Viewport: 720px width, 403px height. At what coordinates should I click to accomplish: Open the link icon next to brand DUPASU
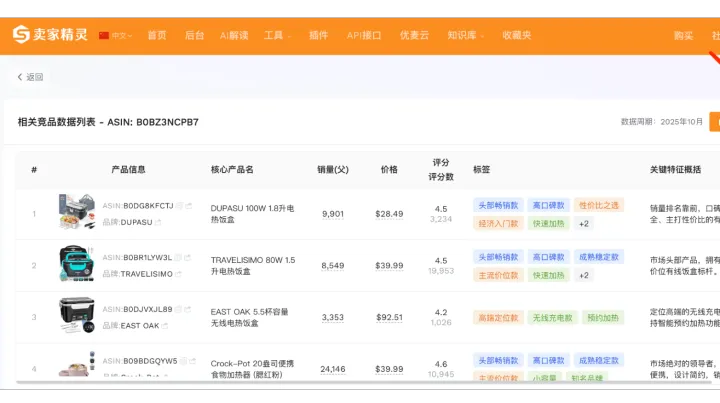click(x=158, y=222)
